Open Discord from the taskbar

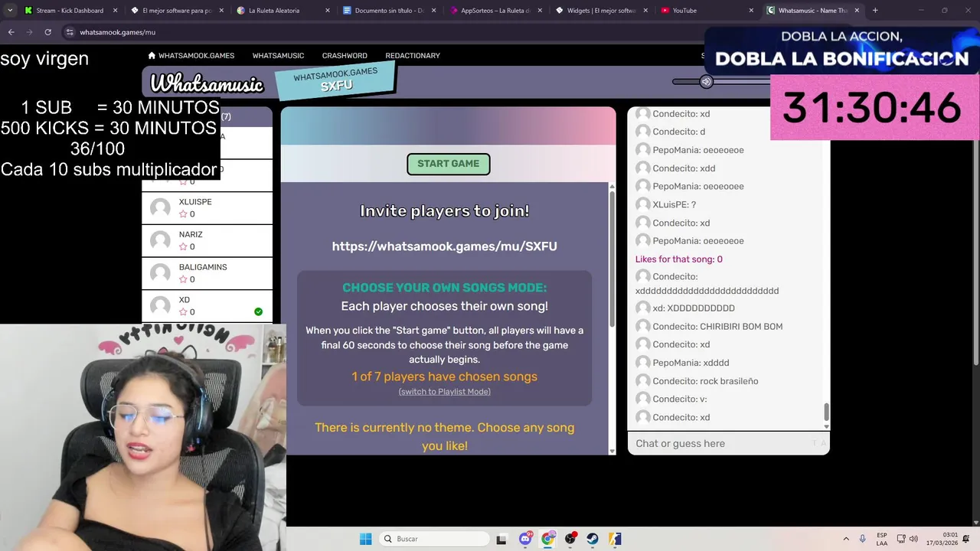click(x=525, y=539)
